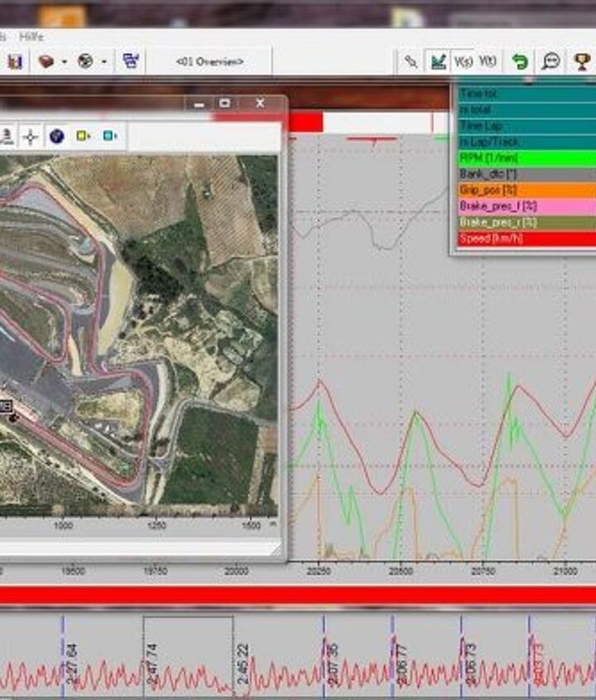The image size is (596, 700).
Task: Select the Brake_pres_f [%] channel entry
Action: (x=525, y=206)
